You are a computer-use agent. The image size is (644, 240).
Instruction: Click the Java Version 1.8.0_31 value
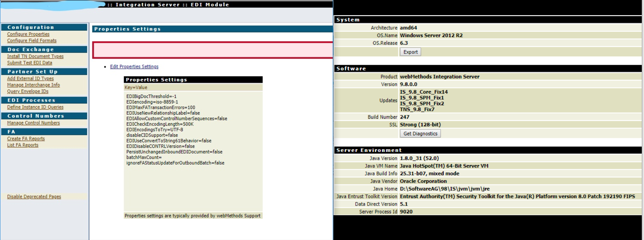pyautogui.click(x=419, y=159)
